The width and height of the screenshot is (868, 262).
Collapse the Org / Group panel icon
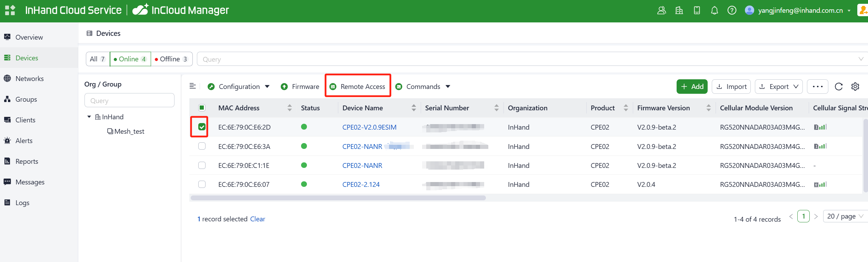(x=193, y=86)
